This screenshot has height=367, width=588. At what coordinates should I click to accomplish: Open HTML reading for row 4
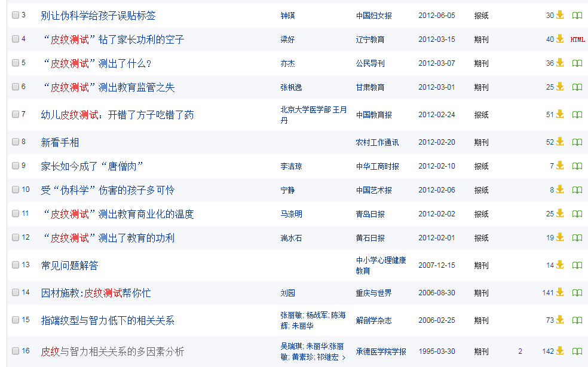pos(577,39)
